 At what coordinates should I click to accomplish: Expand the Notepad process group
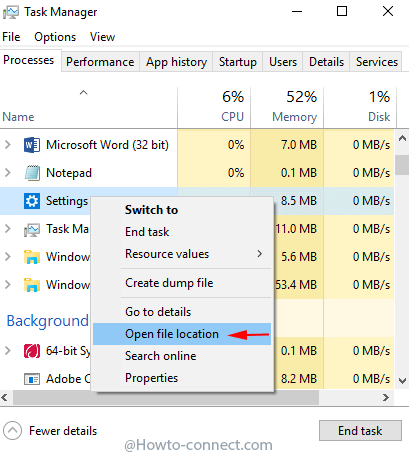(7, 173)
